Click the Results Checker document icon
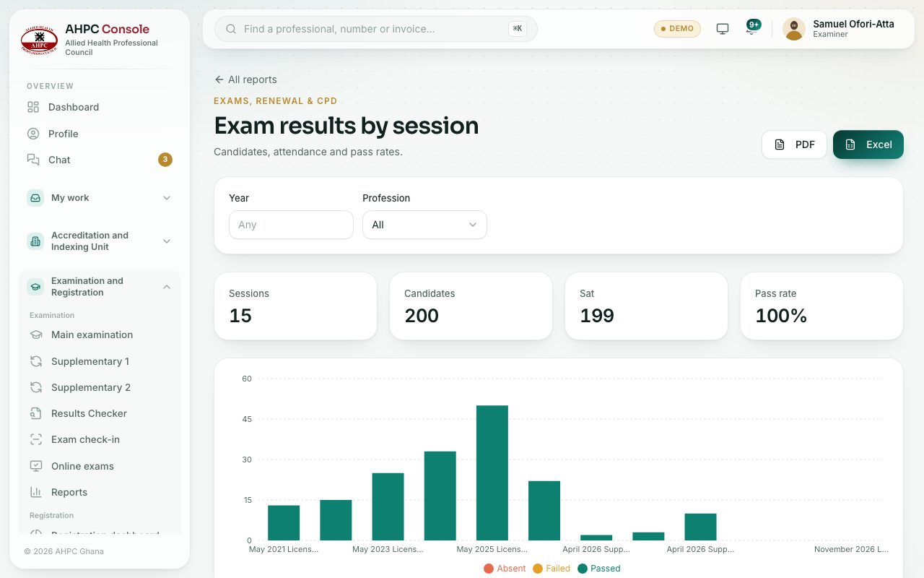Screen dimensions: 924x578 [36, 413]
